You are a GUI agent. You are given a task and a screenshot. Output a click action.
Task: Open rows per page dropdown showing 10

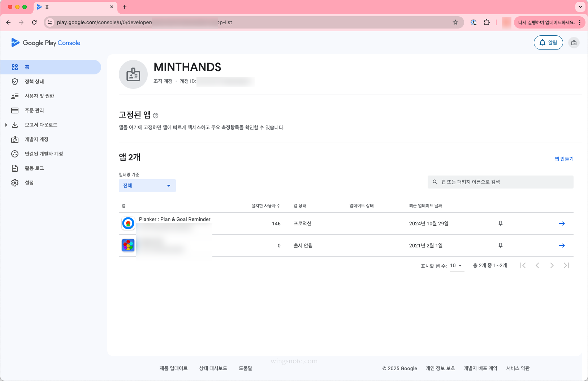(457, 266)
